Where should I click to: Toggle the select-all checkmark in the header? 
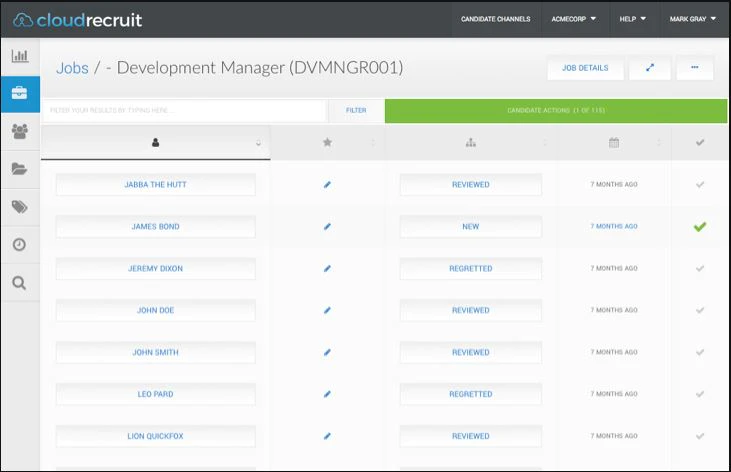[x=700, y=142]
